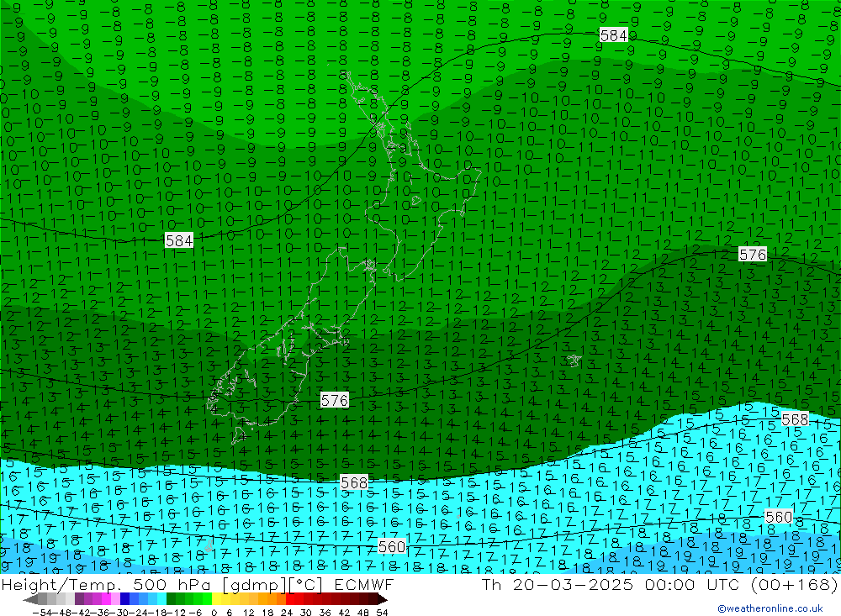
Task: Click the 'Th 20-03-2025' date text
Action: click(x=558, y=584)
